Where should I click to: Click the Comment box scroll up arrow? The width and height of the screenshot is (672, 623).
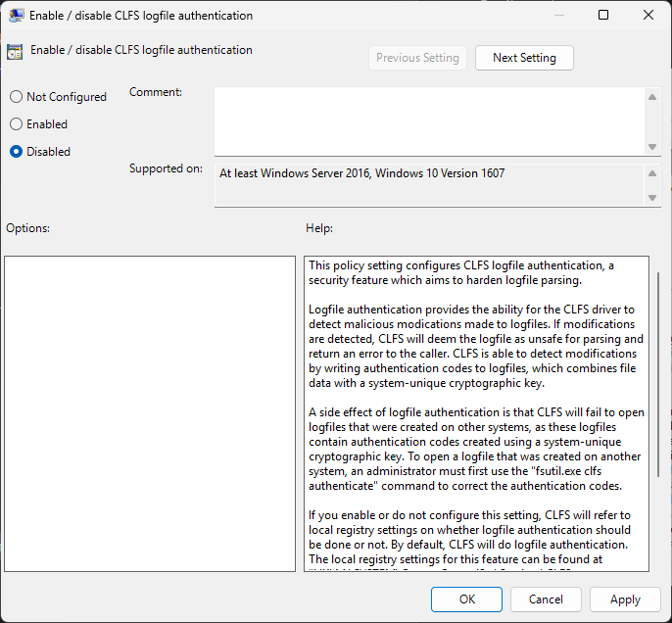[x=652, y=97]
